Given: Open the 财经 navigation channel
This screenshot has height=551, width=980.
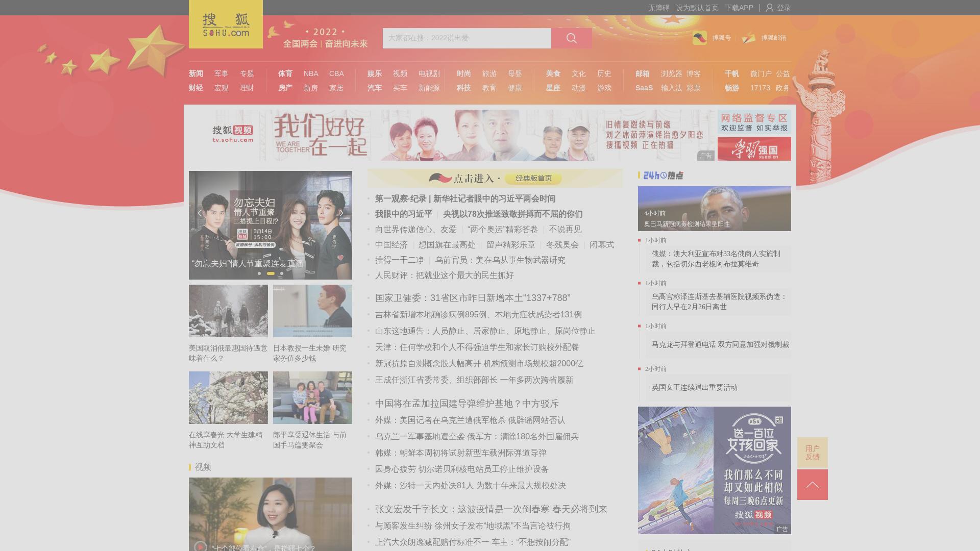Looking at the screenshot, I should point(196,88).
